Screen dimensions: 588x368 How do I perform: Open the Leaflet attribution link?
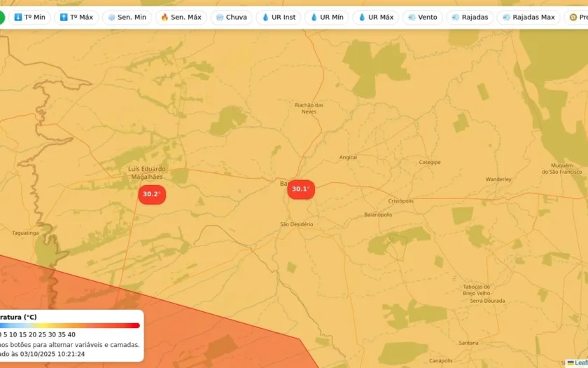click(581, 362)
